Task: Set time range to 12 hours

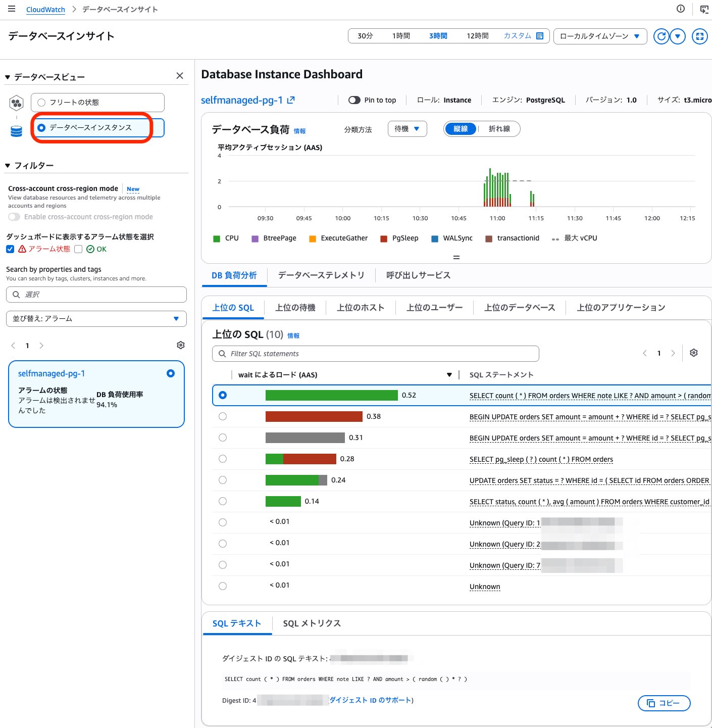Action: [478, 36]
